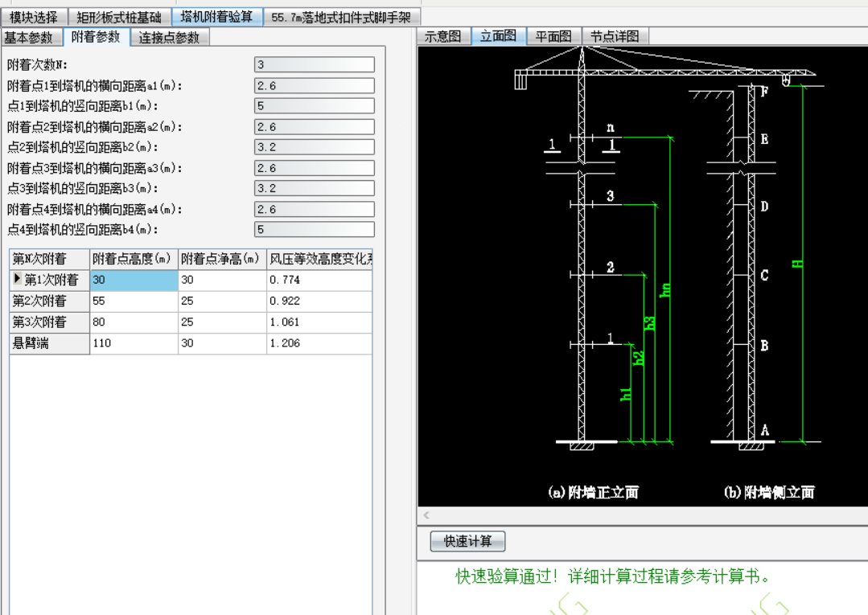Switch to 立面图 view tab
The width and height of the screenshot is (868, 615).
coord(498,36)
